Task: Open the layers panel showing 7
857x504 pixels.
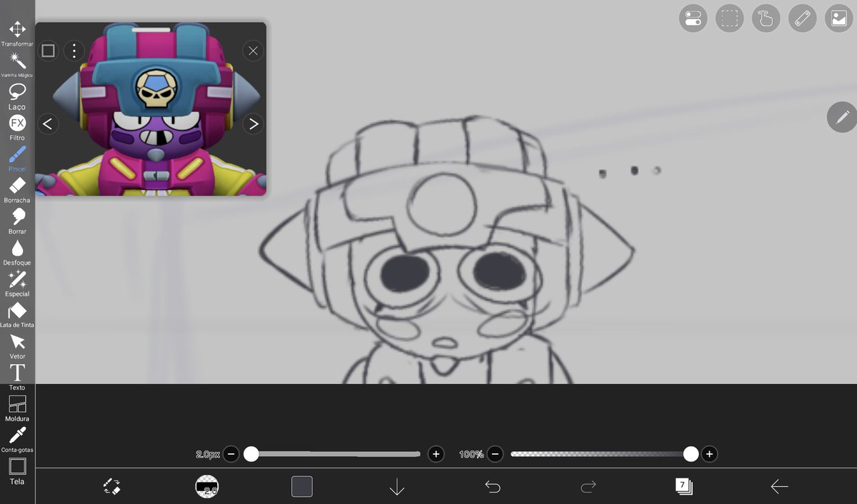Action: 684,487
